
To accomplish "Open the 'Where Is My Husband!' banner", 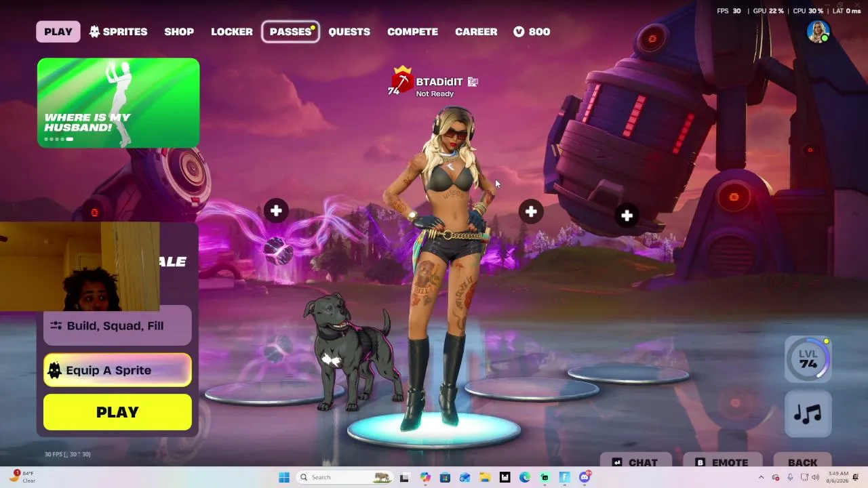I will [119, 103].
